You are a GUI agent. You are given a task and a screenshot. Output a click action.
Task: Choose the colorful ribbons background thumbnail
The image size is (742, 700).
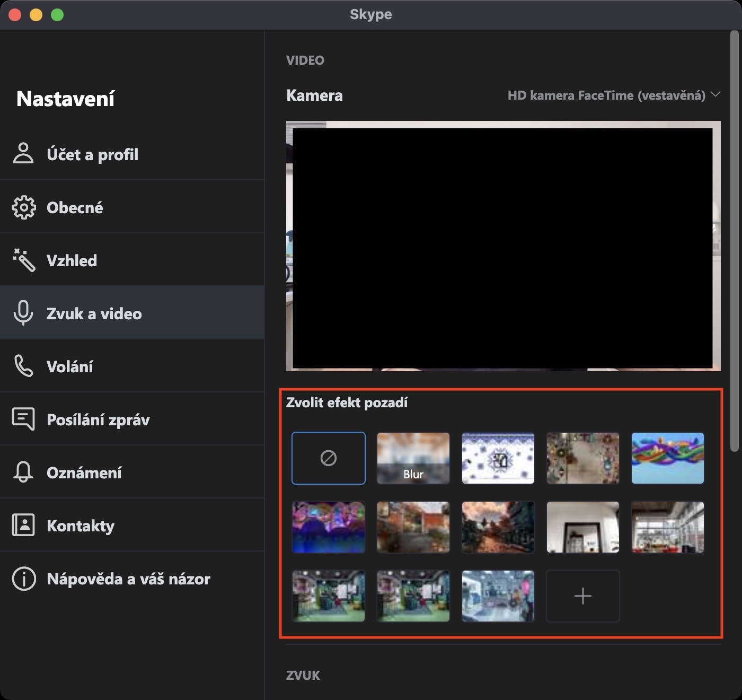click(668, 458)
